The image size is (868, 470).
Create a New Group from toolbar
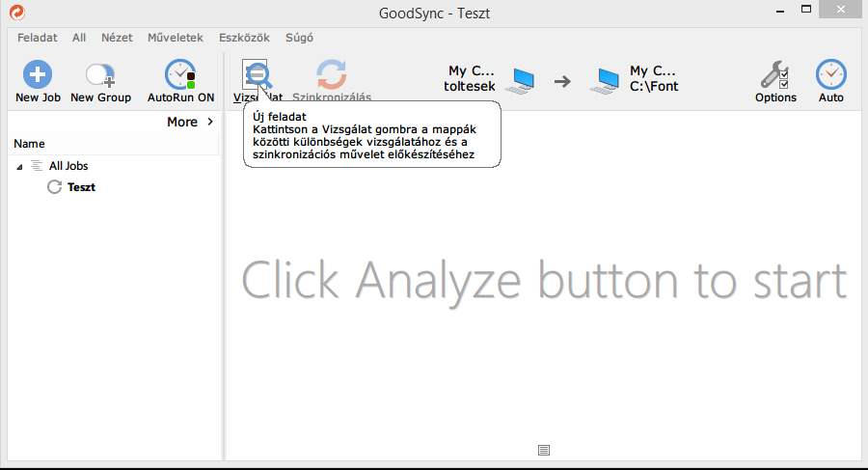point(100,74)
